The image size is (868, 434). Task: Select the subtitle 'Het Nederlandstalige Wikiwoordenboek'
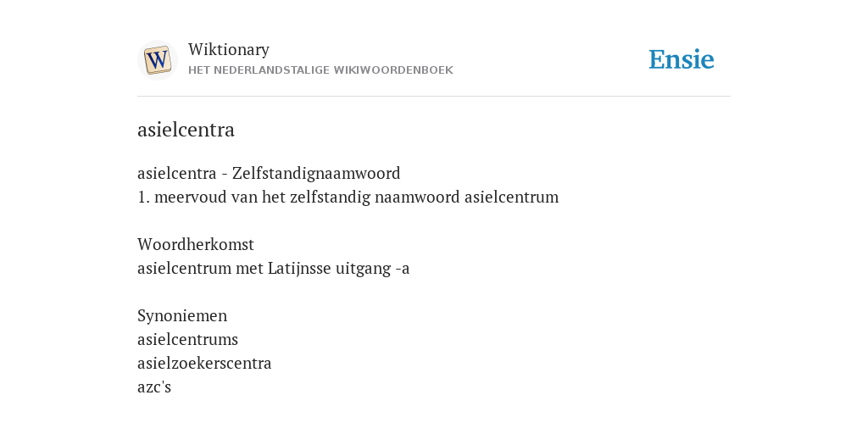tap(320, 70)
